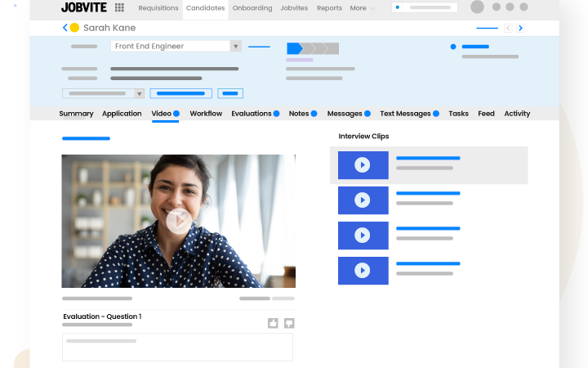Viewport: 588px width, 368px height.
Task: Open the user avatar in the header
Action: (477, 7)
